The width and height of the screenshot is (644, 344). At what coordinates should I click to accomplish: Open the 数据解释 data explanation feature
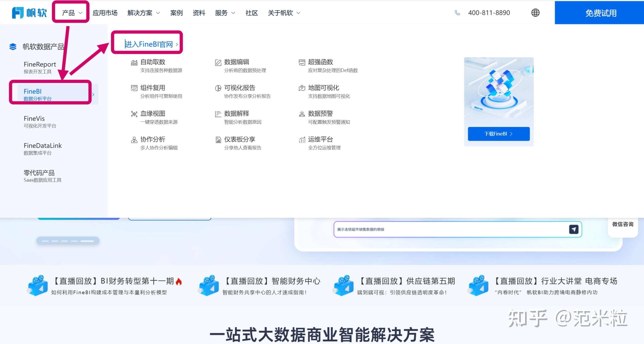(x=218, y=114)
